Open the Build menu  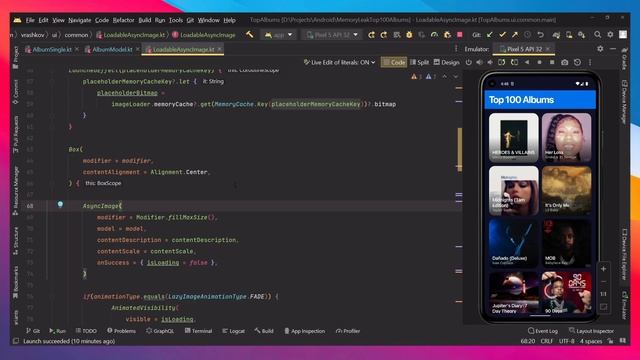click(144, 20)
